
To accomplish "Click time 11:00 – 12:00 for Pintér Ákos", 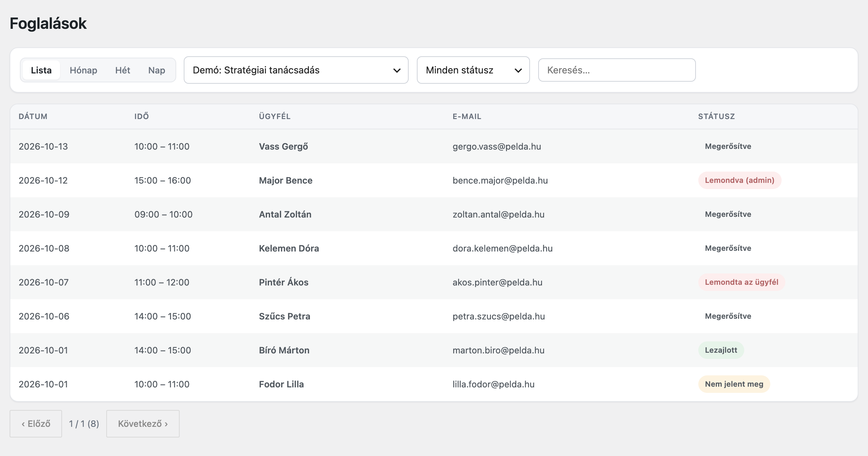I will pyautogui.click(x=162, y=282).
